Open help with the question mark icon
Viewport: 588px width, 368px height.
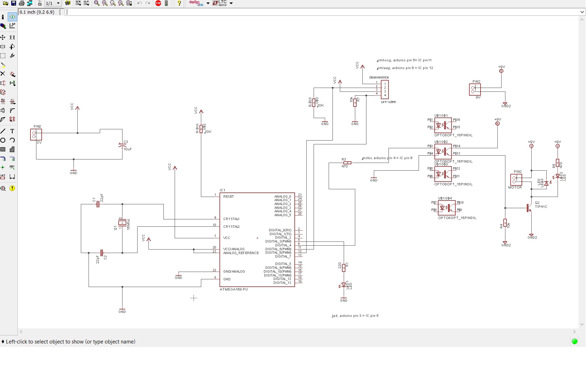pos(179,3)
